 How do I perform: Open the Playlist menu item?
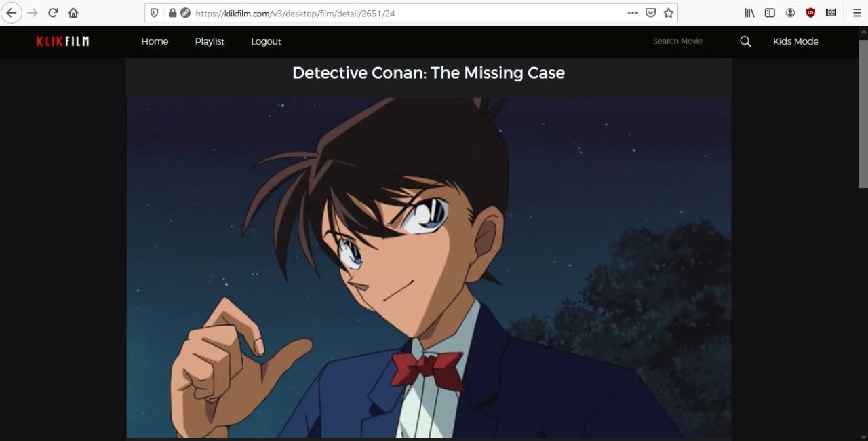(x=210, y=41)
